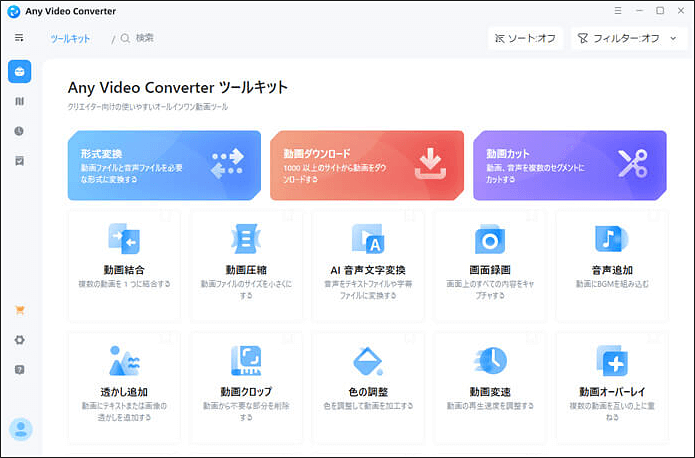
Task: Open the toolkit home sidebar icon
Action: [x=20, y=71]
